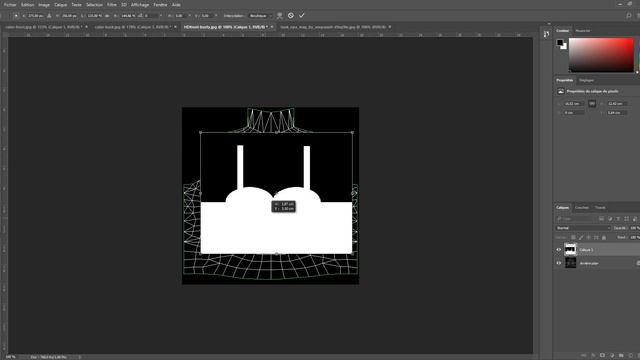Click the white background color swatch

tap(564, 47)
